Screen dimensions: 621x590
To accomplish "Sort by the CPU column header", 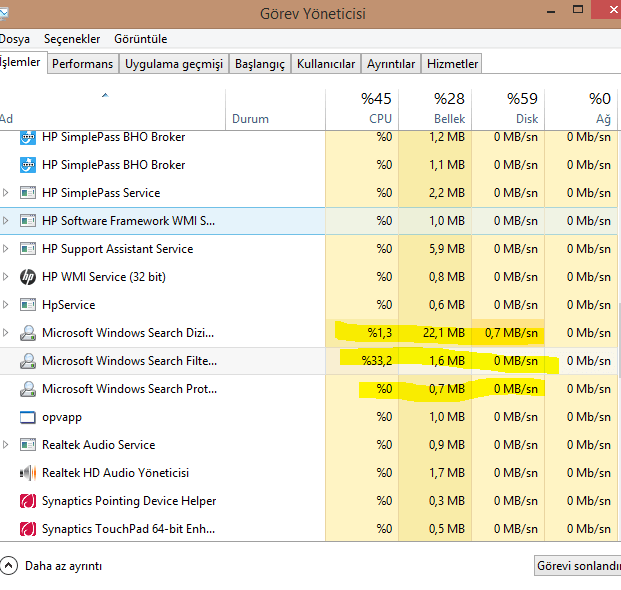I will click(x=362, y=109).
